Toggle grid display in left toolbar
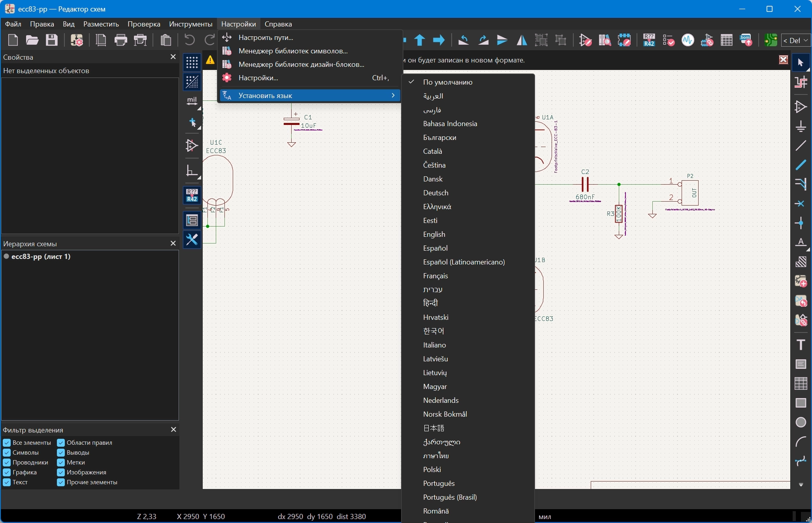The image size is (812, 523). pos(192,62)
